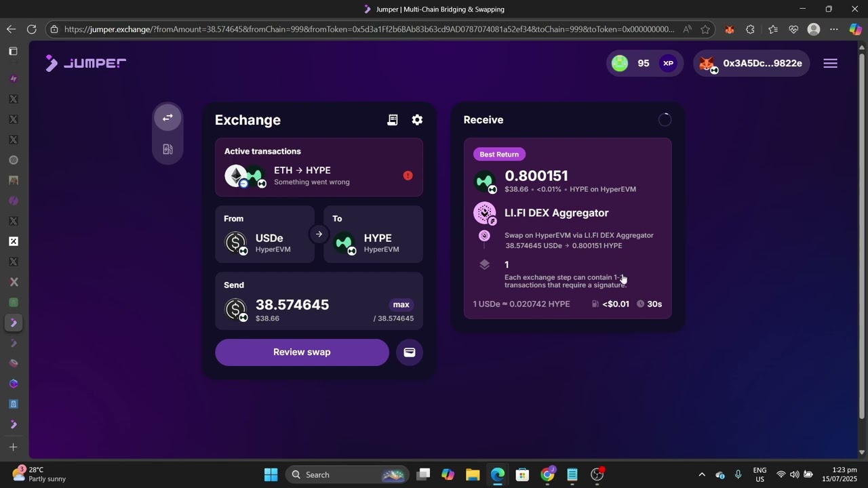Expand the XP points 95 pill

pyautogui.click(x=645, y=63)
